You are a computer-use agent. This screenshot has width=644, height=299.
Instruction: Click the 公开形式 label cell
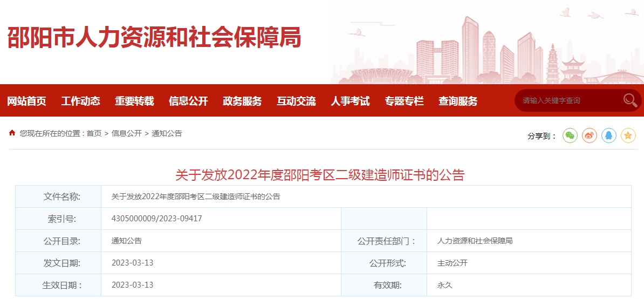tap(384, 263)
